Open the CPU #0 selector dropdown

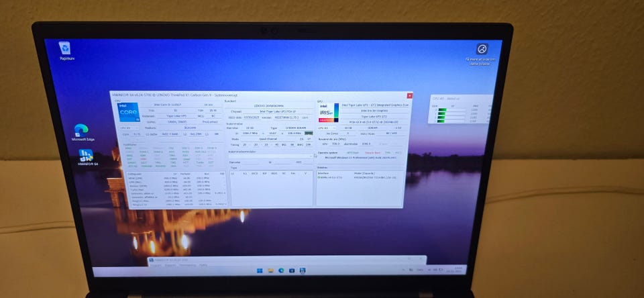pyautogui.click(x=129, y=128)
